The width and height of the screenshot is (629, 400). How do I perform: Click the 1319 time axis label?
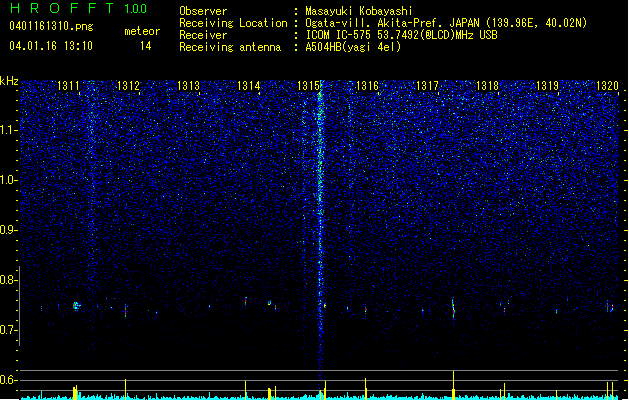pos(548,86)
